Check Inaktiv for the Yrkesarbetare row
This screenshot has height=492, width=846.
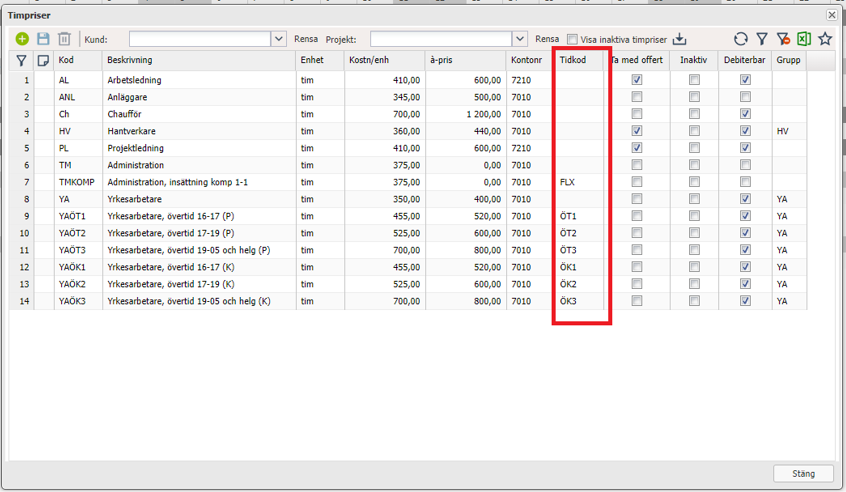tap(694, 199)
